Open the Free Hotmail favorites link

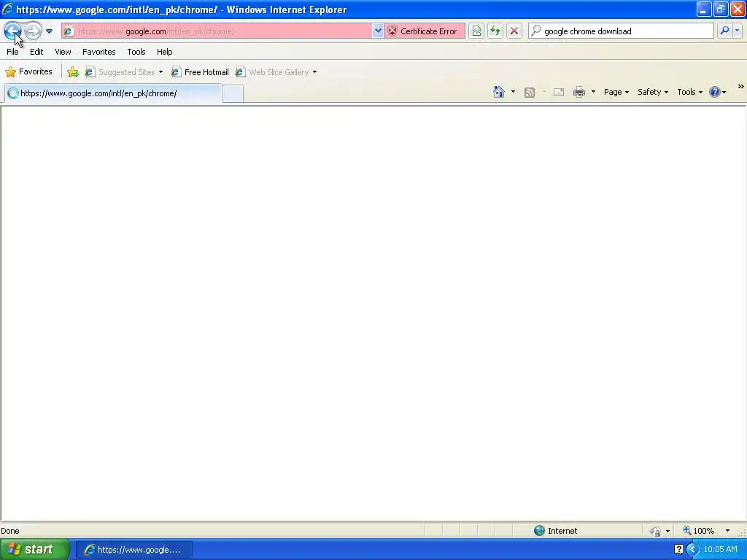tap(200, 72)
